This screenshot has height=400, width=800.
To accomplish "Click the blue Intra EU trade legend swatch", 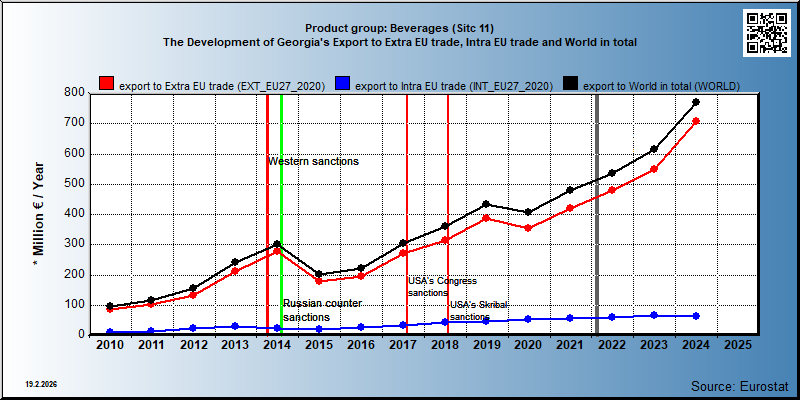I will (x=342, y=84).
